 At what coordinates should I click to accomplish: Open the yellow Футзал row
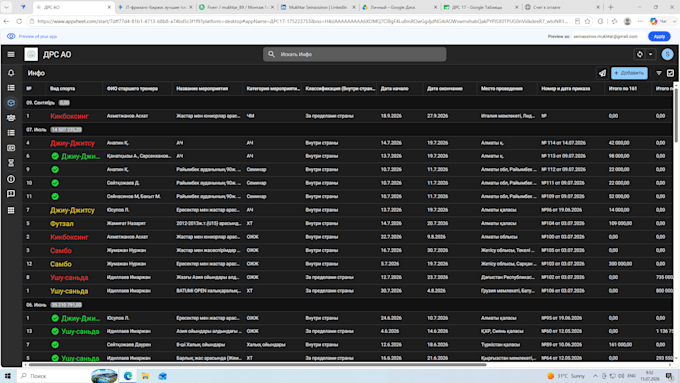pyautogui.click(x=347, y=223)
